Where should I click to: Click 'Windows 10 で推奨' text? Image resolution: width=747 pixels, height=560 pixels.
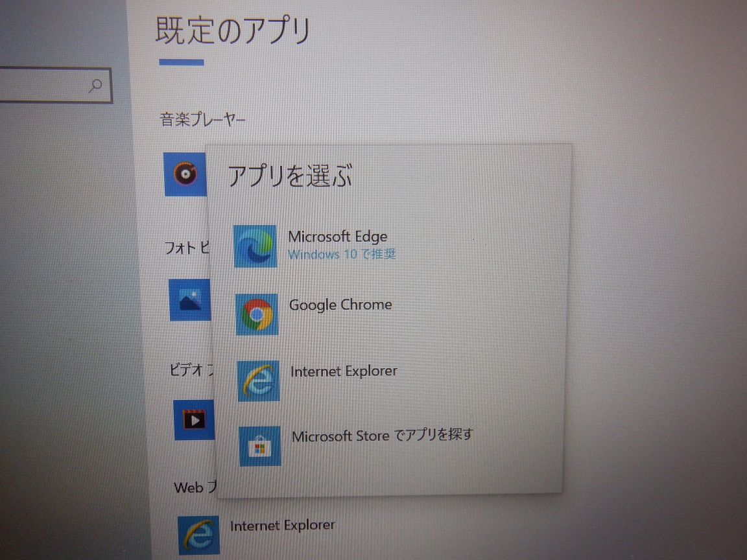(342, 254)
